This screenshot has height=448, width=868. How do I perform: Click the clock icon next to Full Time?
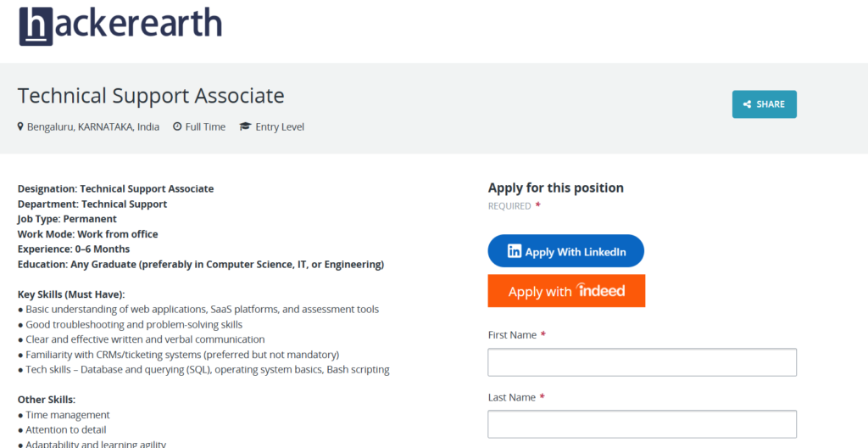tap(177, 126)
